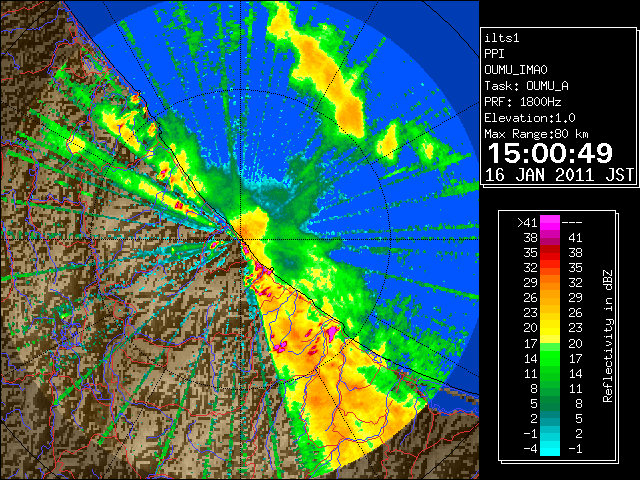Click the '---' legend entry at top
Screen dimensions: 640x480
pos(572,223)
